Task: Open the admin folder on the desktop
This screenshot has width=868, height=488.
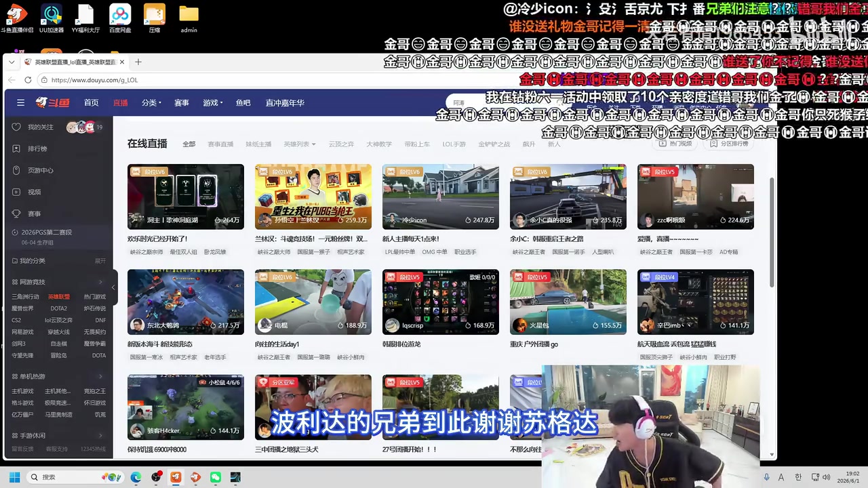Action: point(189,18)
